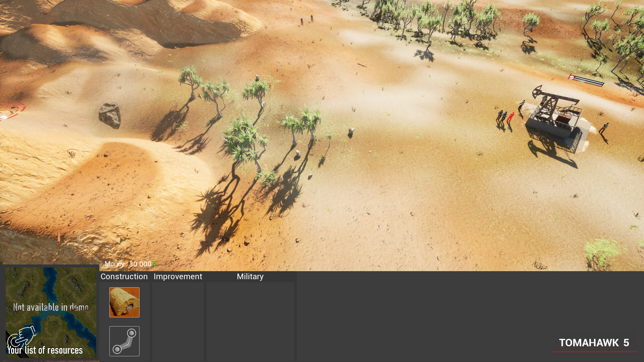Select the red highlighted worker unit
This screenshot has width=644, height=362.
511,117
